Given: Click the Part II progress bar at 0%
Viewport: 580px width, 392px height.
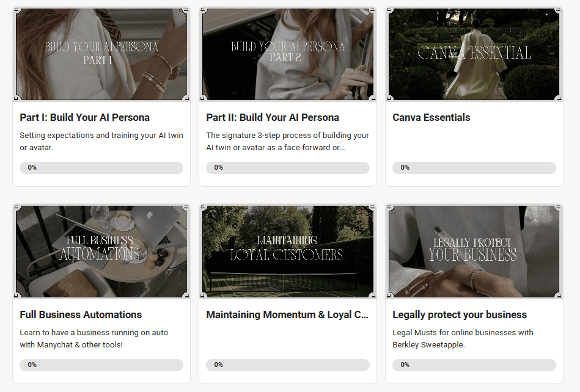Looking at the screenshot, I should (x=287, y=168).
